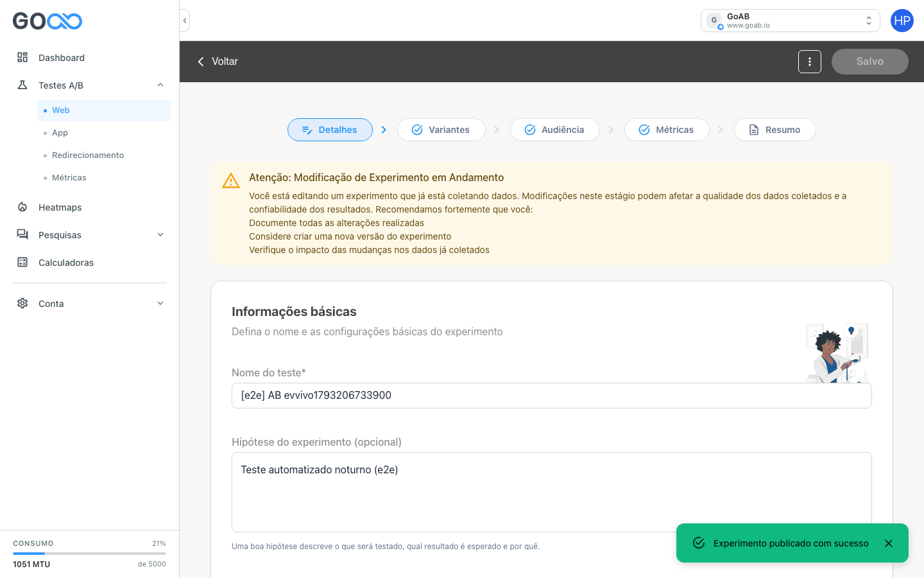
Task: Go back using the Voltar link
Action: click(x=218, y=62)
